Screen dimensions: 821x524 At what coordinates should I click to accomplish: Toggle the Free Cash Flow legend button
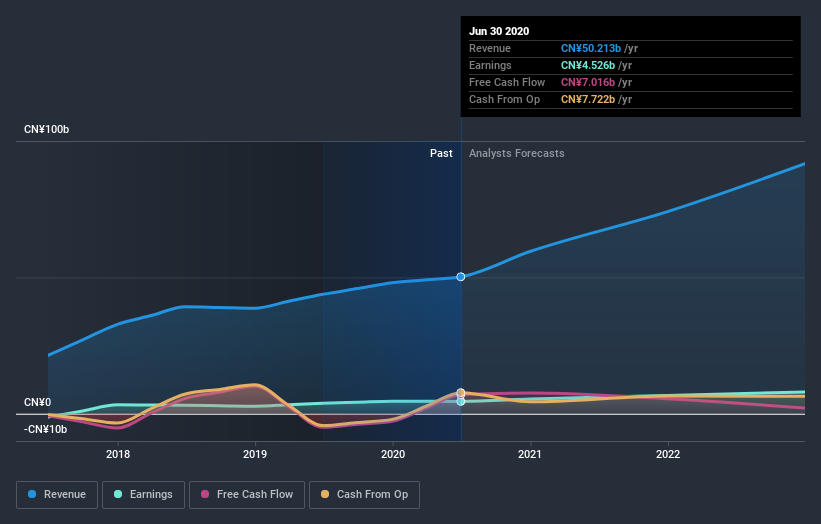pyautogui.click(x=247, y=495)
